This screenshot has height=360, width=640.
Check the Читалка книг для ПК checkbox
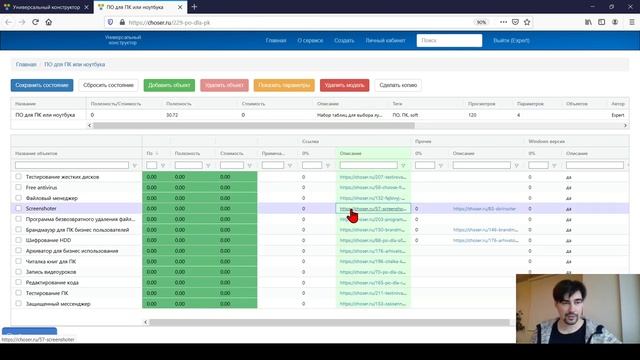click(18, 261)
